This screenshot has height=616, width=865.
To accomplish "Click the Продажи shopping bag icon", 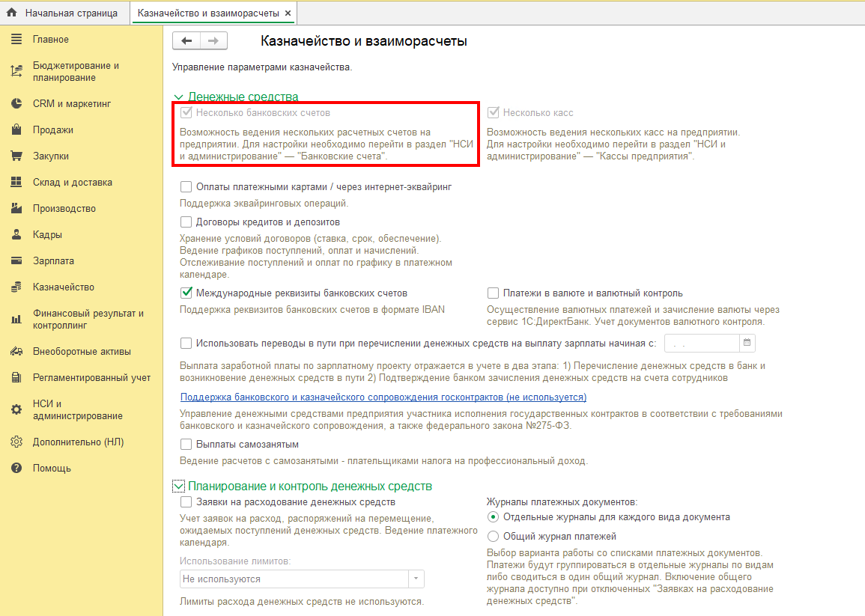I will [x=16, y=129].
